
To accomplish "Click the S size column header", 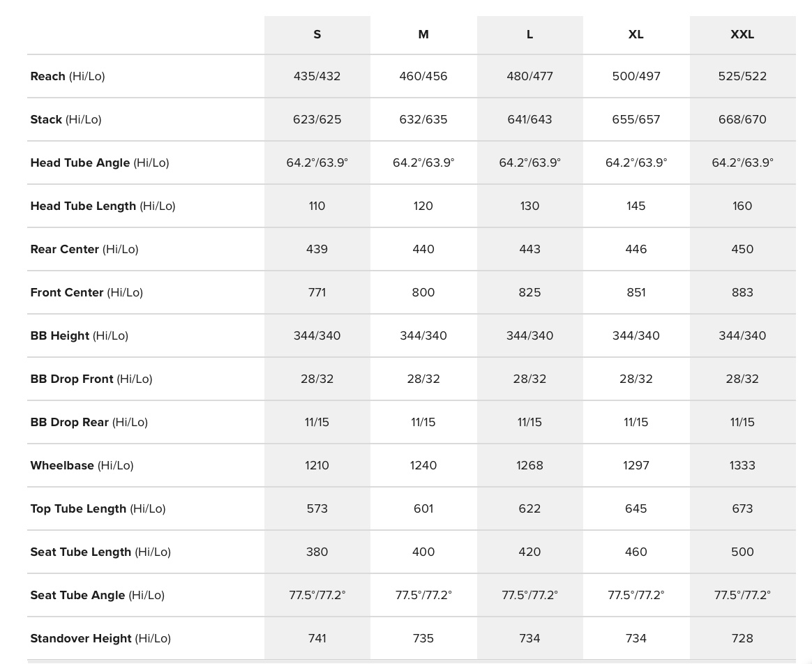I will 317,34.
